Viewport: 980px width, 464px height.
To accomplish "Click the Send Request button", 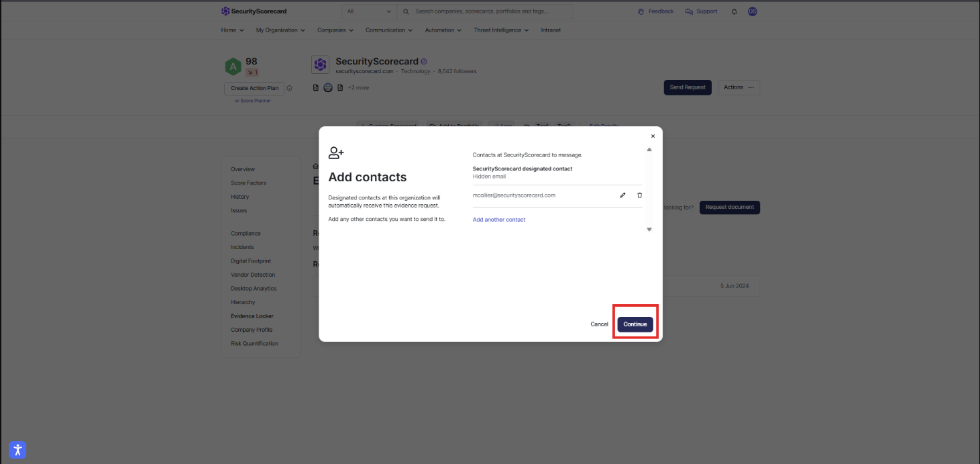I will coord(688,87).
